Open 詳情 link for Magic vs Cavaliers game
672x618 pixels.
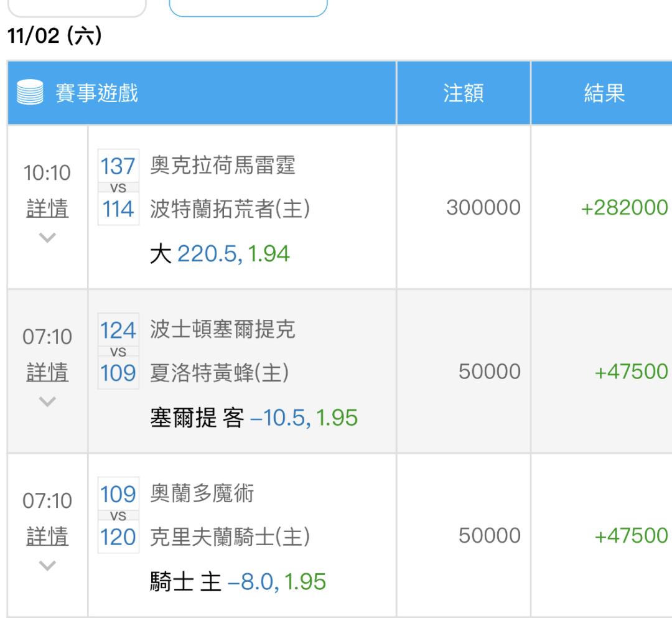point(47,536)
